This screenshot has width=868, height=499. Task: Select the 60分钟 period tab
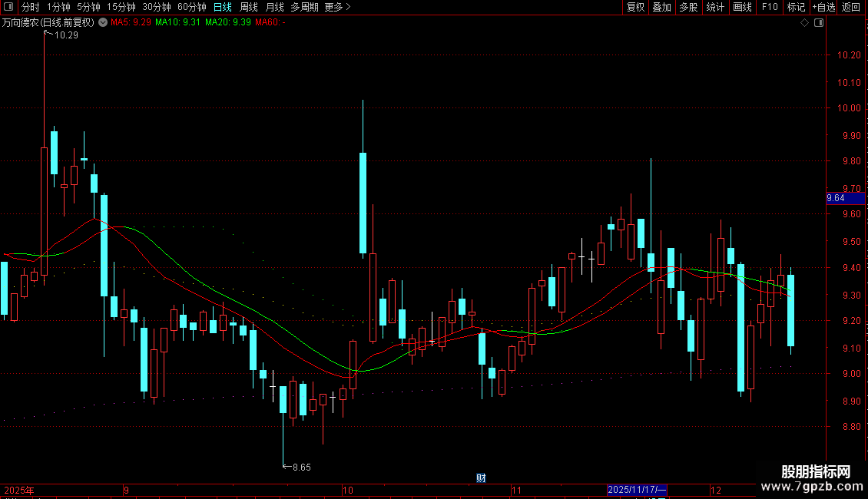click(x=191, y=7)
